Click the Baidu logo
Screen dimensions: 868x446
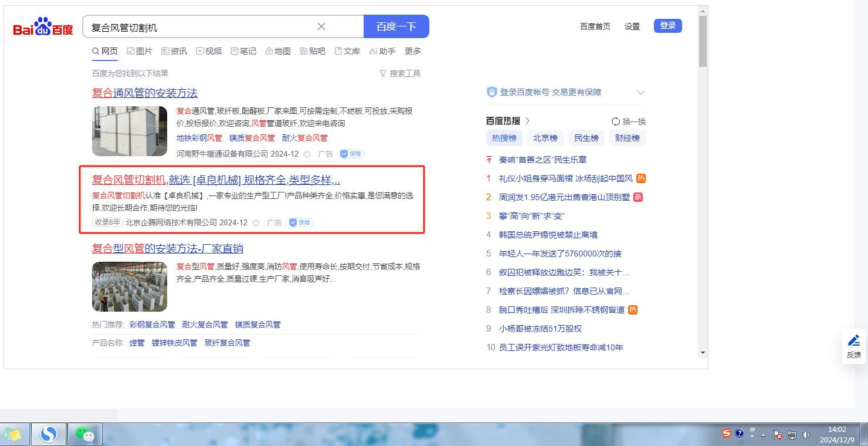pyautogui.click(x=43, y=27)
